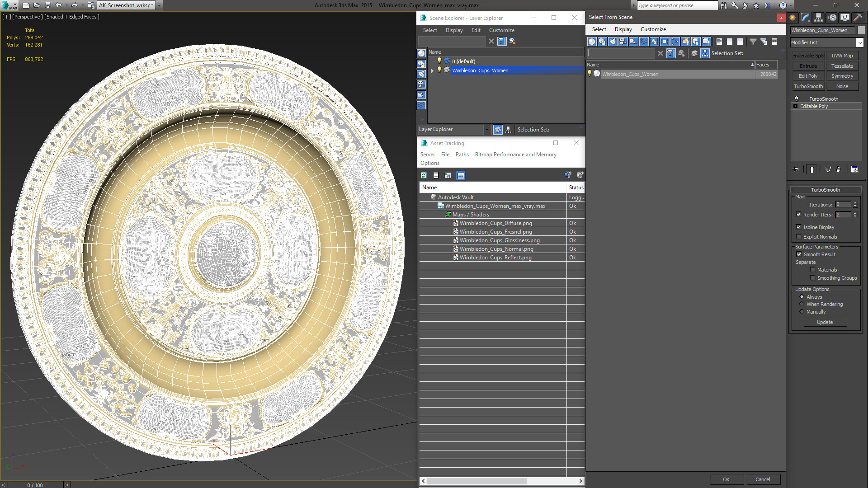This screenshot has height=488, width=868.
Task: Click the UVW Map modifier button
Action: 842,56
